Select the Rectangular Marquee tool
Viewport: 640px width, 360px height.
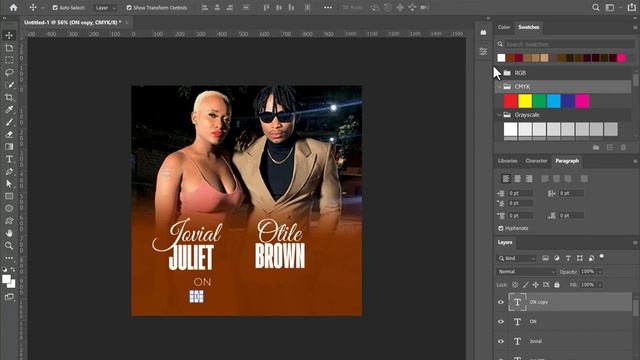pyautogui.click(x=9, y=60)
